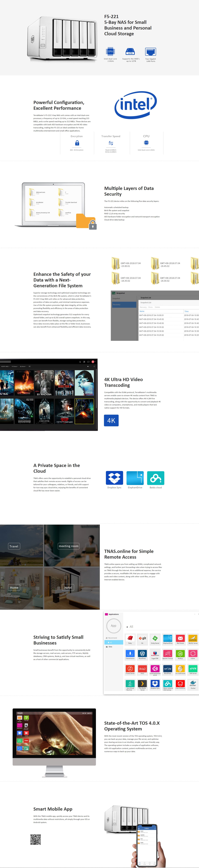Click the meeting room label button
199x868 pixels.
point(68,546)
